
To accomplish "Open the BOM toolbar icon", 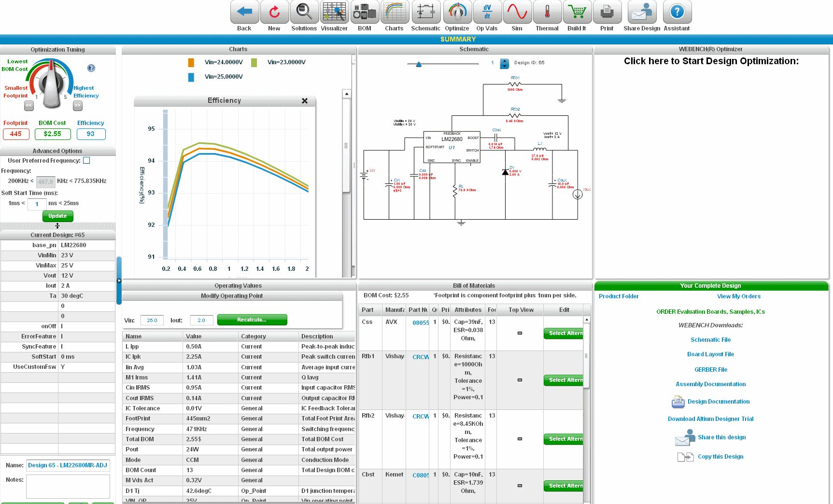I will (365, 12).
